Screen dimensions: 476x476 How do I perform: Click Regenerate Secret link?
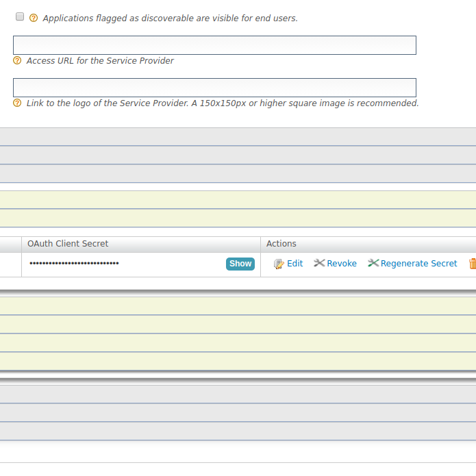[418, 263]
